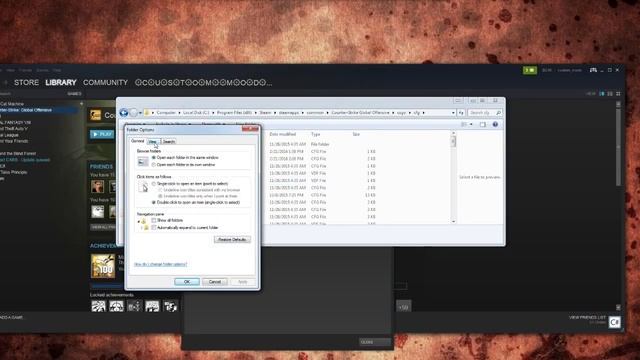Screen dimensions: 640x360
Task: Open Steam STORE tab
Action: [x=27, y=82]
